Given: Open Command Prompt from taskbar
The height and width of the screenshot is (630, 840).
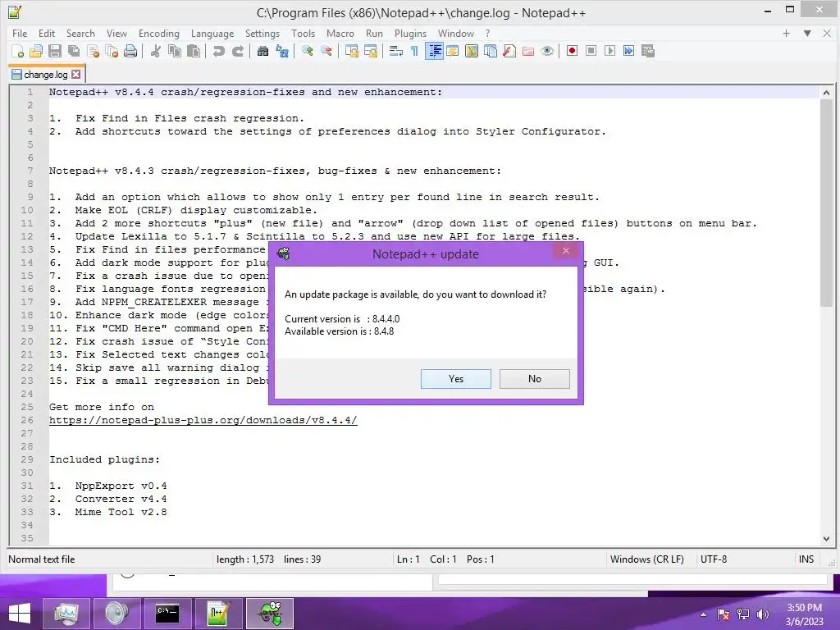Looking at the screenshot, I should (x=167, y=614).
